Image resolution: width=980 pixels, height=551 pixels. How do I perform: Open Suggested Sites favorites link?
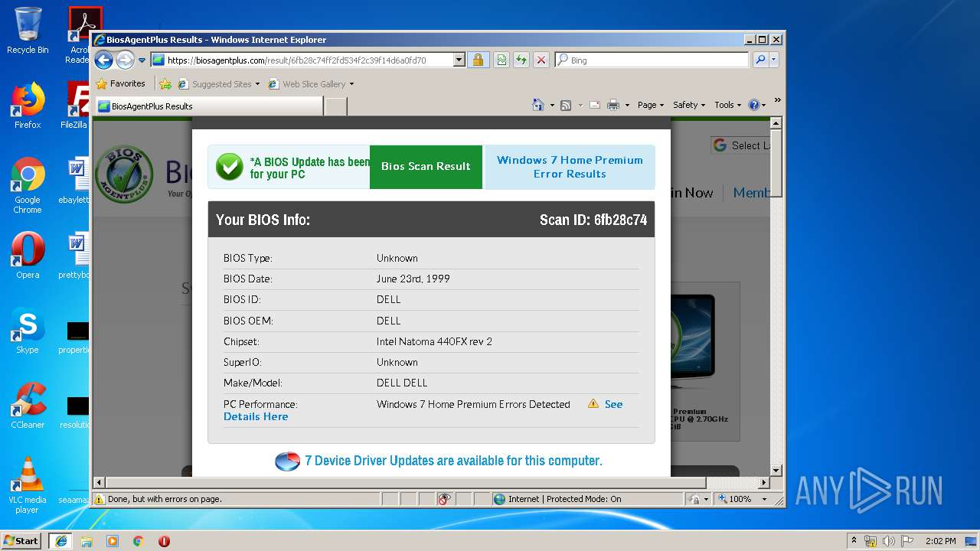point(219,83)
